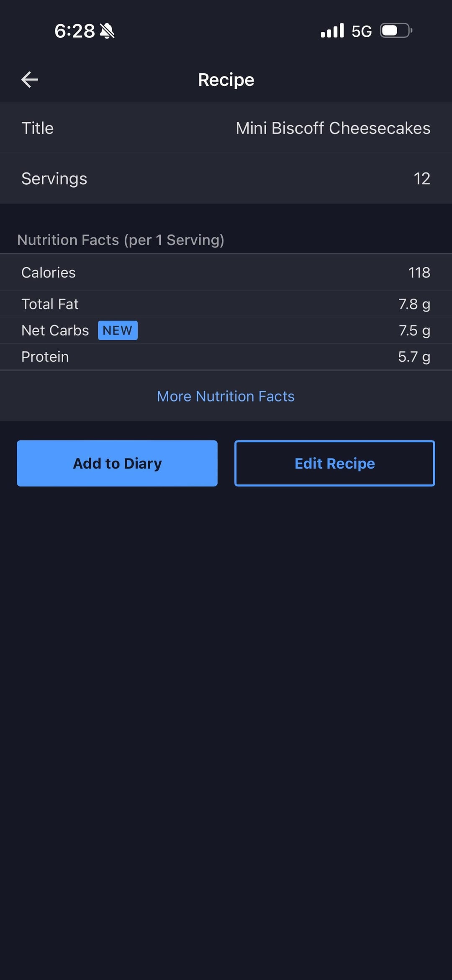Tap the back arrow icon

30,80
